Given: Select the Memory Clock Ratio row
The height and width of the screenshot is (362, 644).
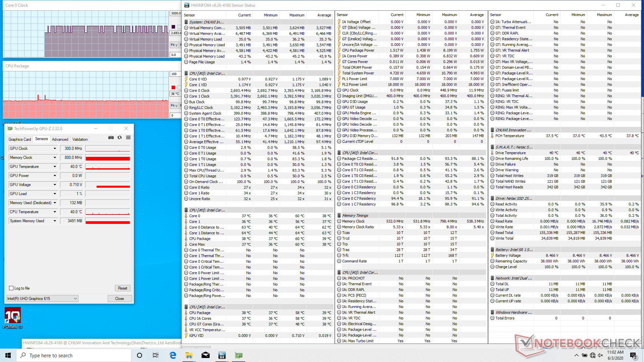Looking at the screenshot, I should (x=411, y=227).
